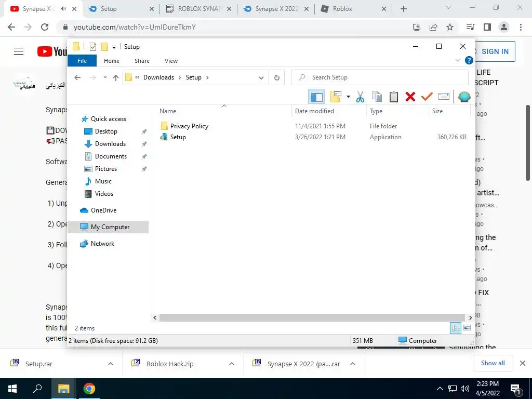Click the Cut scissors icon in Explorer toolbar
Image resolution: width=532 pixels, height=399 pixels.
coord(360,97)
